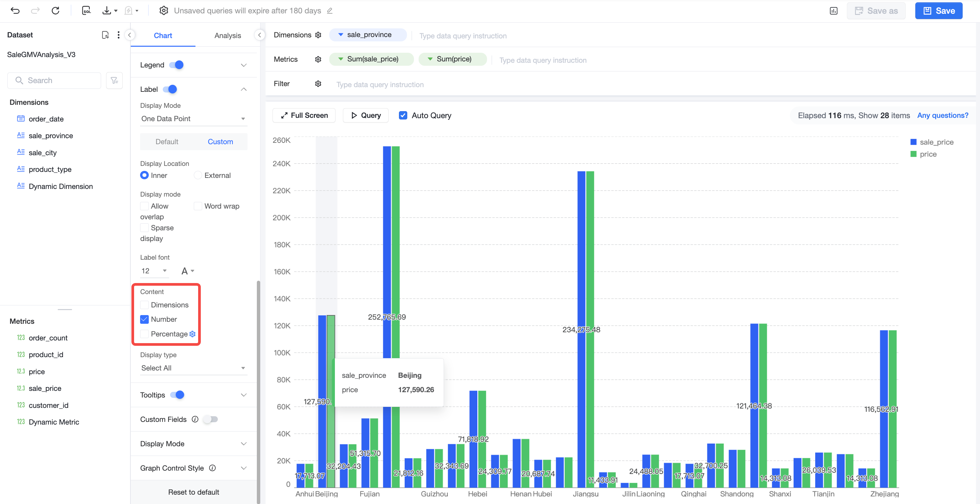Click the download icon in toolbar
The image size is (980, 504).
click(x=107, y=11)
